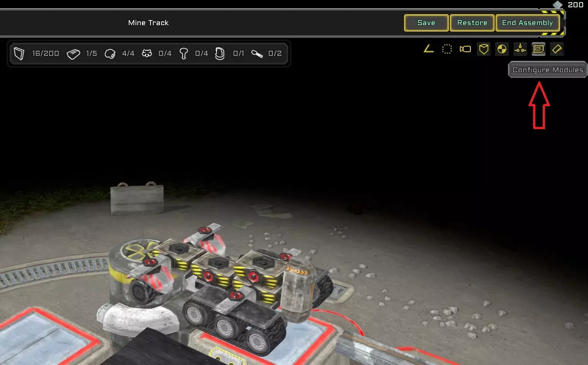
Task: Click the flat block icon beside 1/5
Action: 74,54
